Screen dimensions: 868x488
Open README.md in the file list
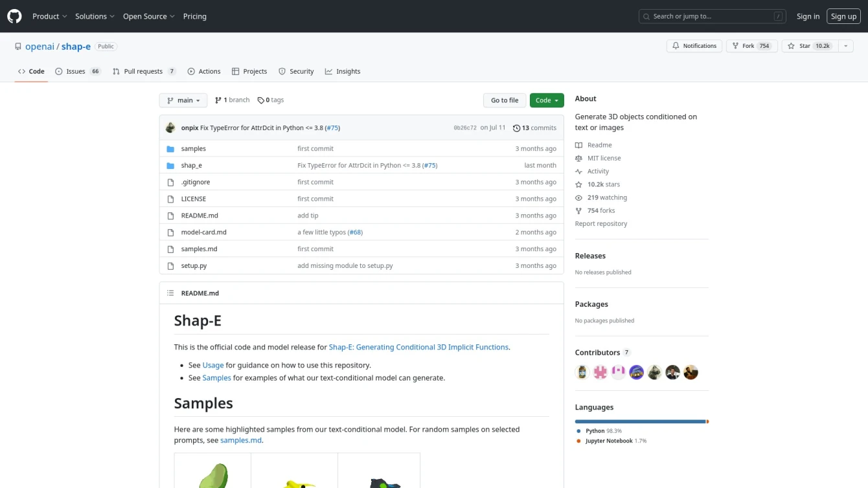200,216
